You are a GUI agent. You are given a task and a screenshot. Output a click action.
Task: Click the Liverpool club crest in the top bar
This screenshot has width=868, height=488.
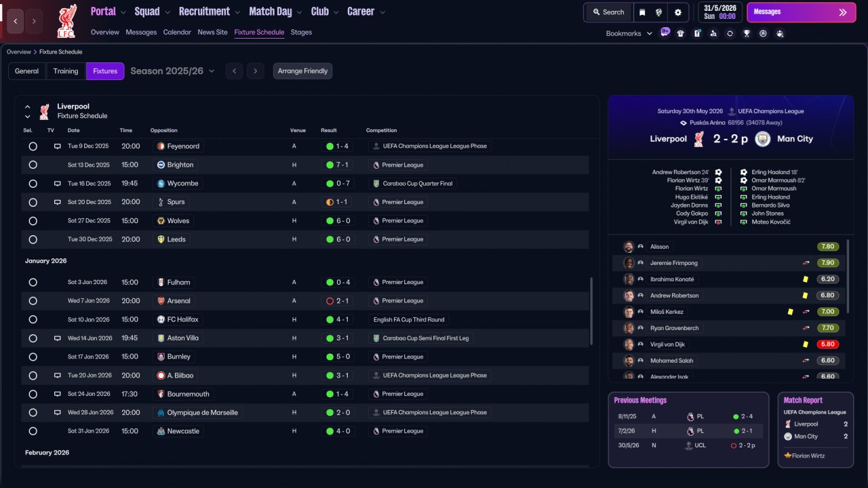66,20
